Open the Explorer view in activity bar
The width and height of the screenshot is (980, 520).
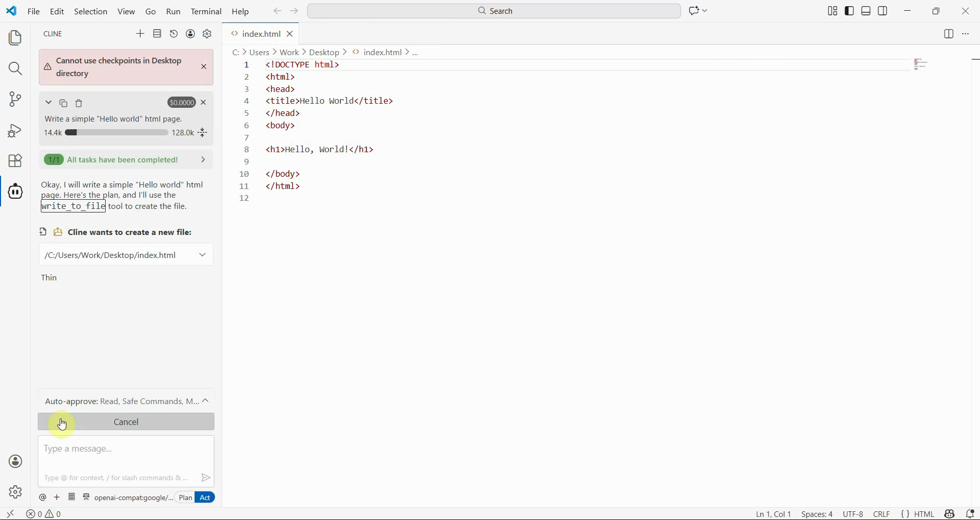15,38
